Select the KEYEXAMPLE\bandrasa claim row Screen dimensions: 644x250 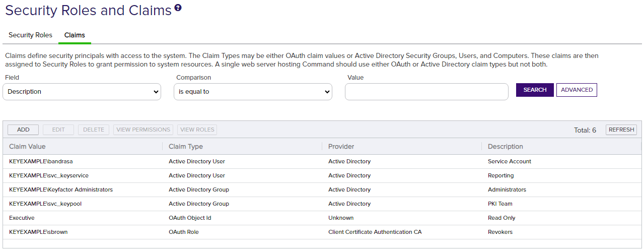322,161
